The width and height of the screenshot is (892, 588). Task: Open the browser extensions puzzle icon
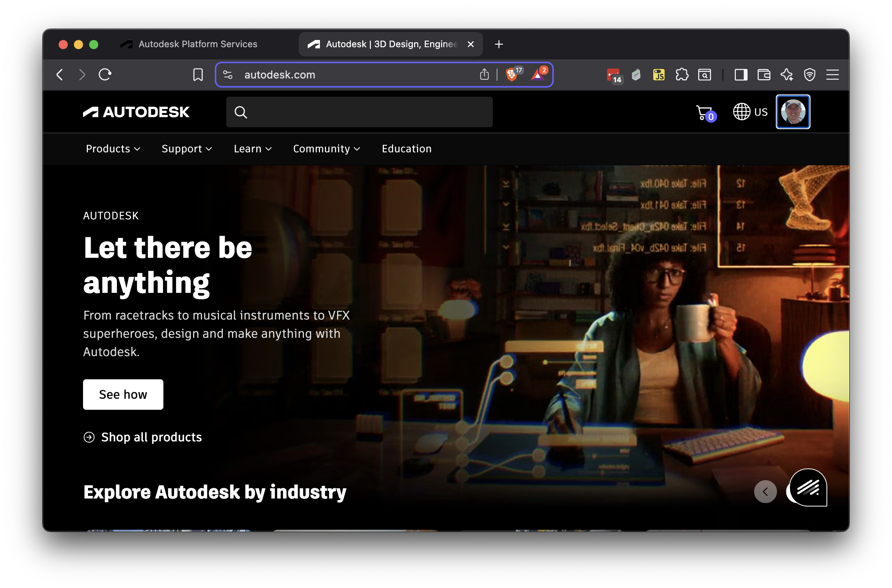pos(682,75)
